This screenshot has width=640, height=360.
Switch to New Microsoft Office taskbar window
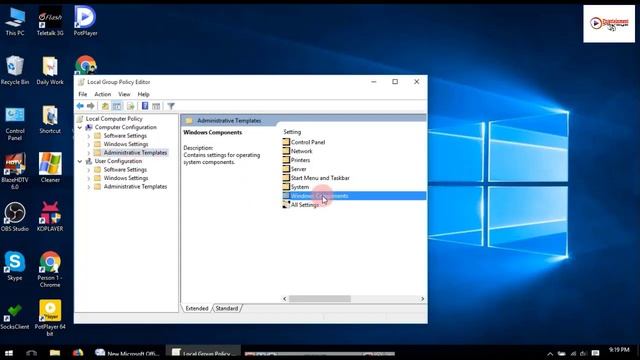pyautogui.click(x=127, y=353)
